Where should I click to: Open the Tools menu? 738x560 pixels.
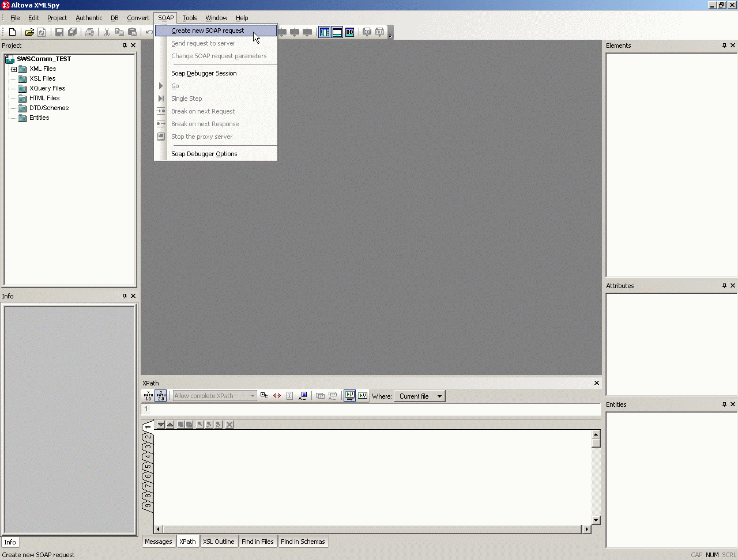(x=190, y=18)
